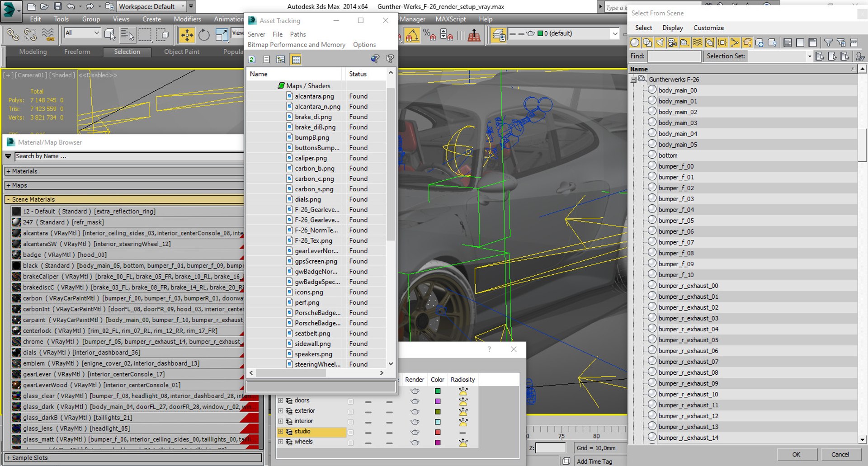The width and height of the screenshot is (868, 466).
Task: Open the Select by Name tool
Action: (x=127, y=35)
